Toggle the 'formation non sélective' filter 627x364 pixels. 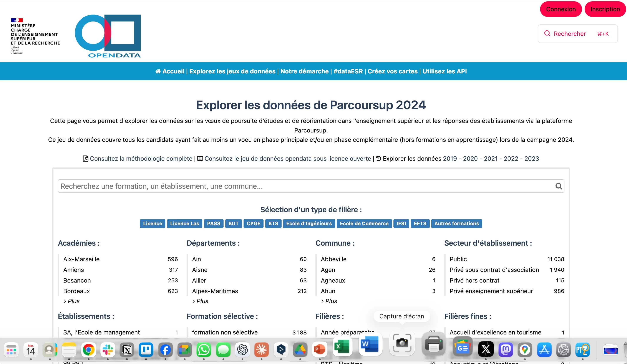[224, 332]
